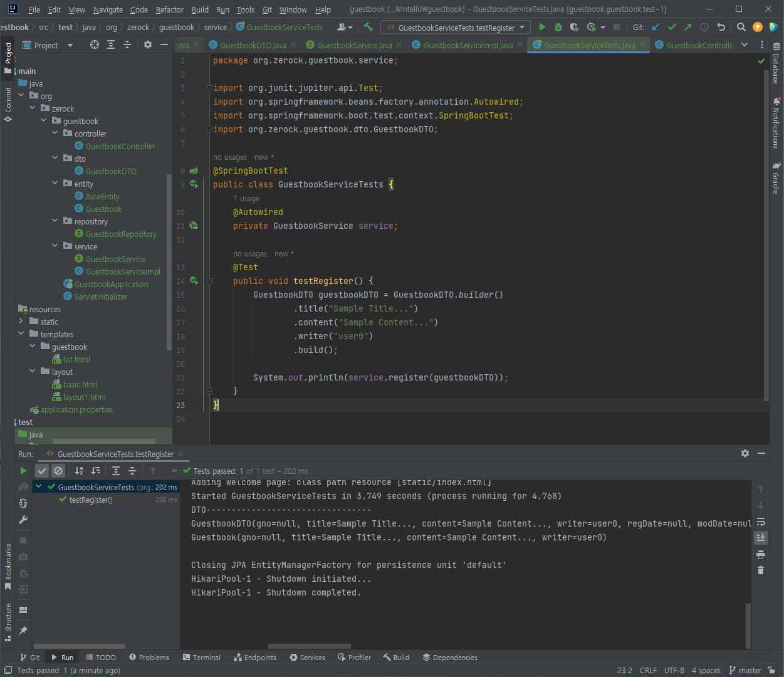784x677 pixels.
Task: Expand all icon in the Project panel
Action: tap(111, 45)
